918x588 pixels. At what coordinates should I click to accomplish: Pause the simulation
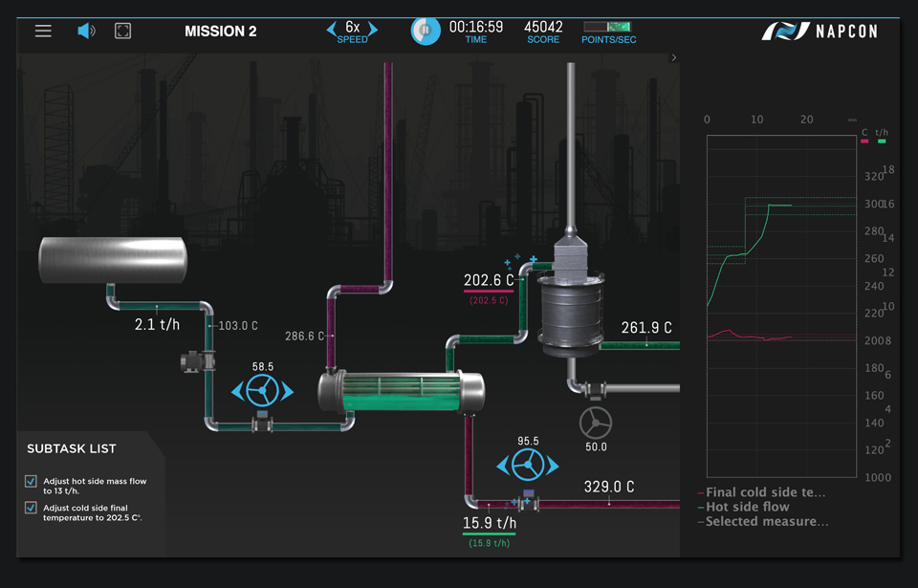425,31
